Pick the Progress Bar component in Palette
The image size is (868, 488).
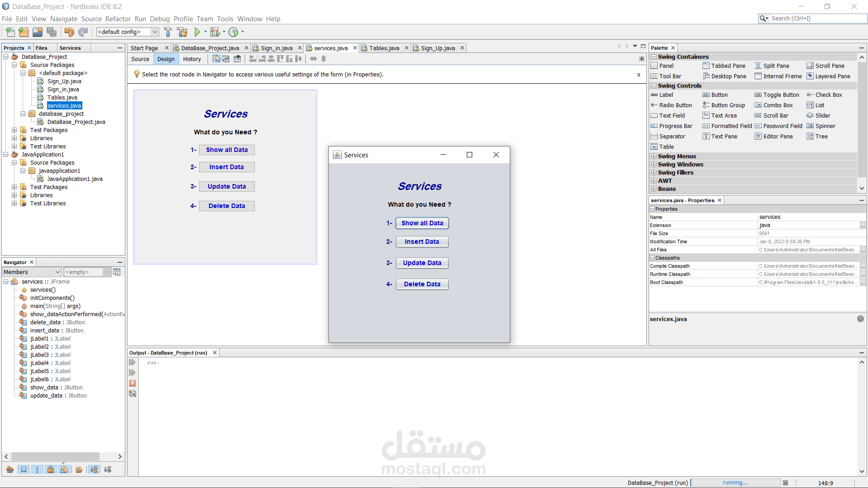coord(671,126)
